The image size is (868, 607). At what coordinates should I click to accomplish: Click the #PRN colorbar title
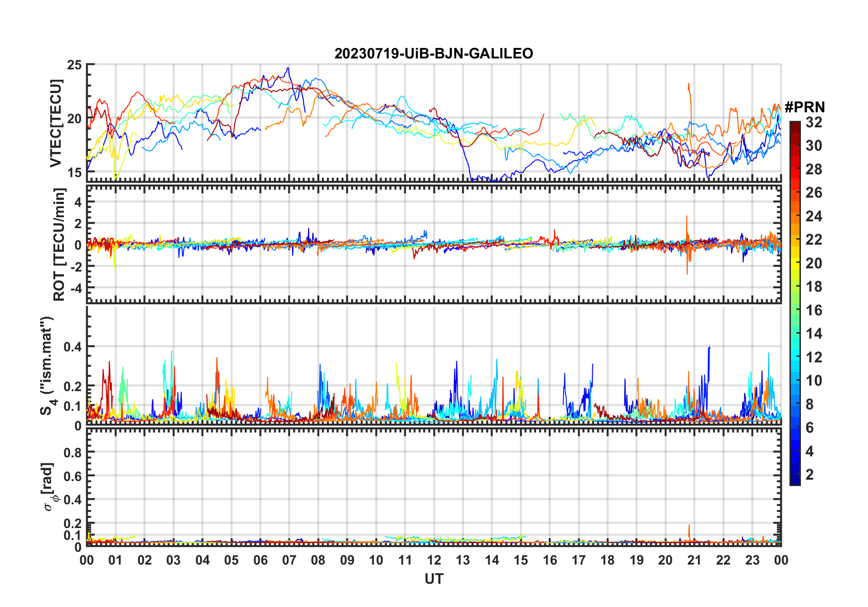pos(805,107)
